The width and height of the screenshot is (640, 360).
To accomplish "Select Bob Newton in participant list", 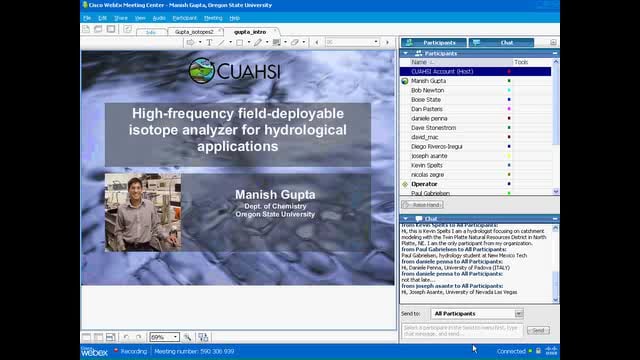I will coord(476,90).
